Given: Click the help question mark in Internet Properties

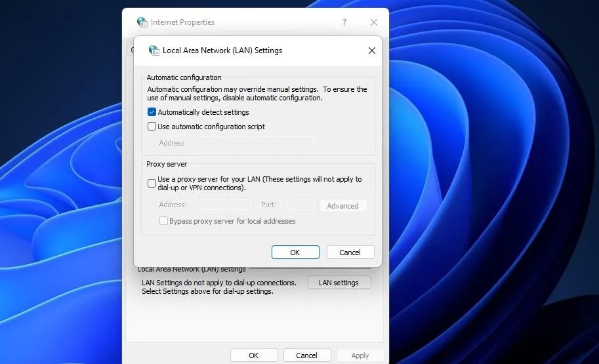Looking at the screenshot, I should click(344, 22).
